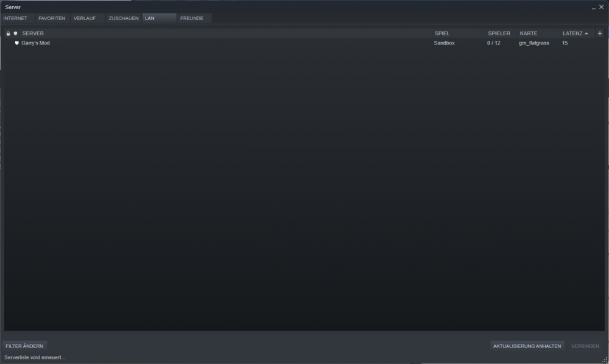The width and height of the screenshot is (609, 364).
Task: Click the plus icon to add server
Action: coord(600,33)
